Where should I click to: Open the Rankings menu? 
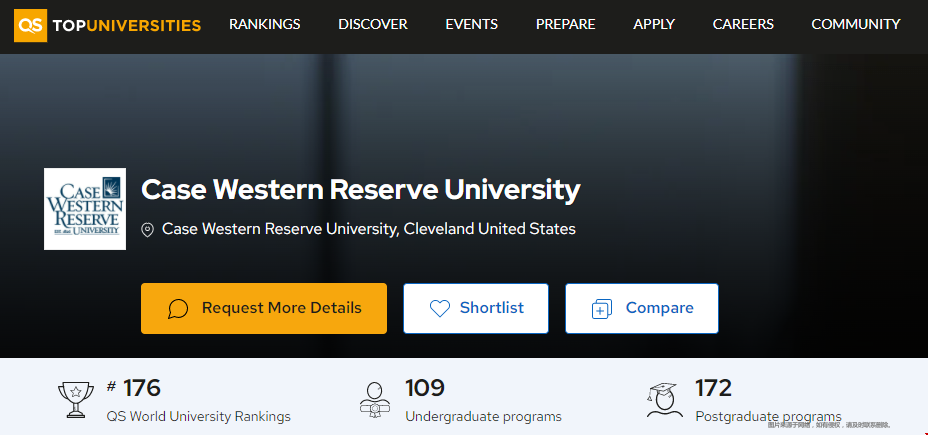[265, 24]
